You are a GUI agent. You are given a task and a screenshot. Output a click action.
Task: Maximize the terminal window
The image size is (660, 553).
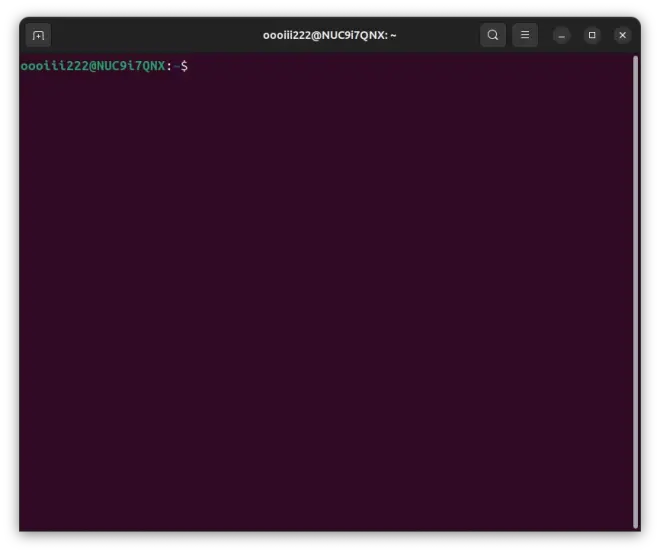tap(592, 35)
